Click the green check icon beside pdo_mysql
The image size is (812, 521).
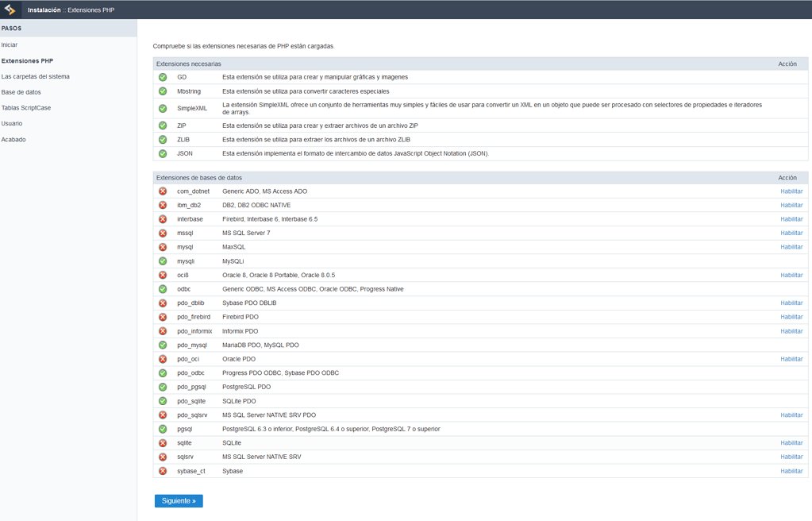(164, 345)
